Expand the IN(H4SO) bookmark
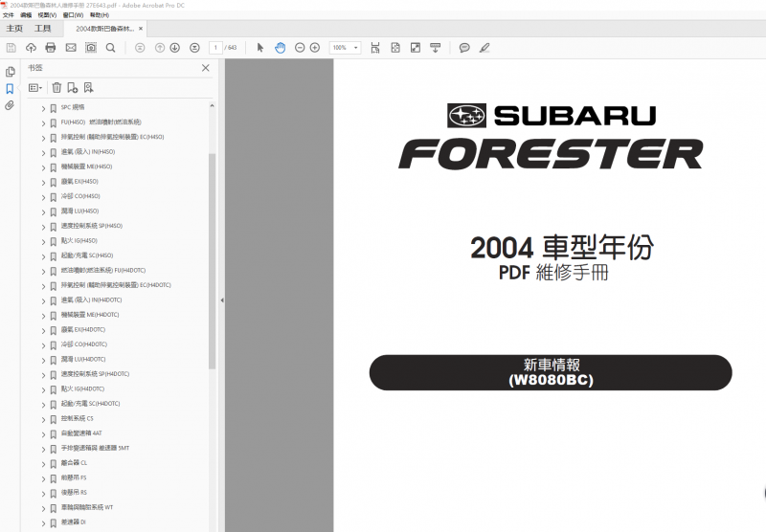 (x=43, y=153)
